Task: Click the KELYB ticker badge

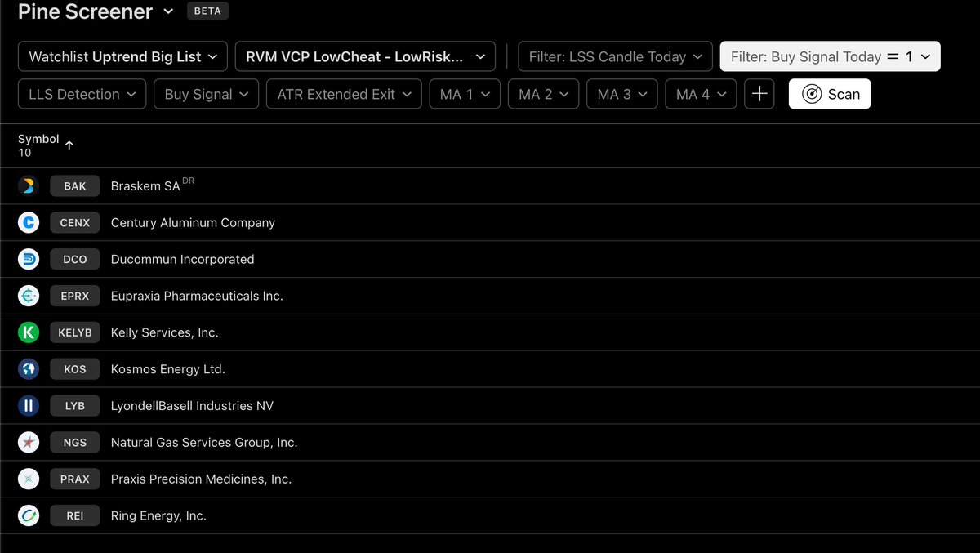Action: tap(75, 332)
